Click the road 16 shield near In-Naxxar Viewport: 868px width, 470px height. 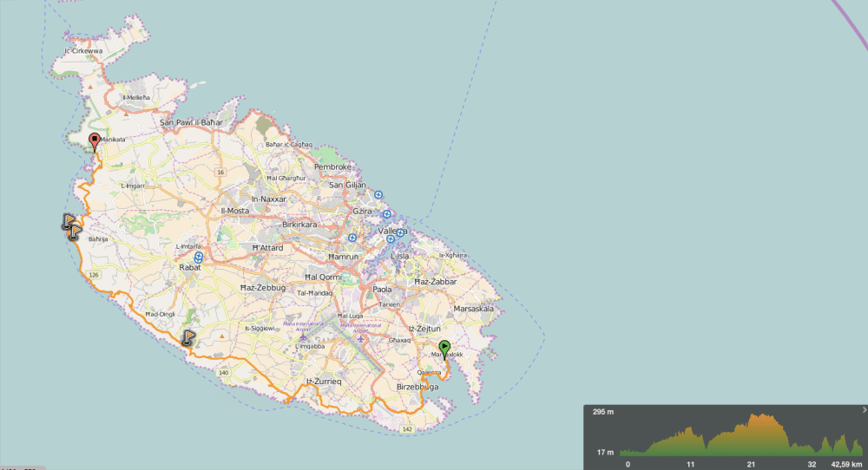pyautogui.click(x=220, y=173)
